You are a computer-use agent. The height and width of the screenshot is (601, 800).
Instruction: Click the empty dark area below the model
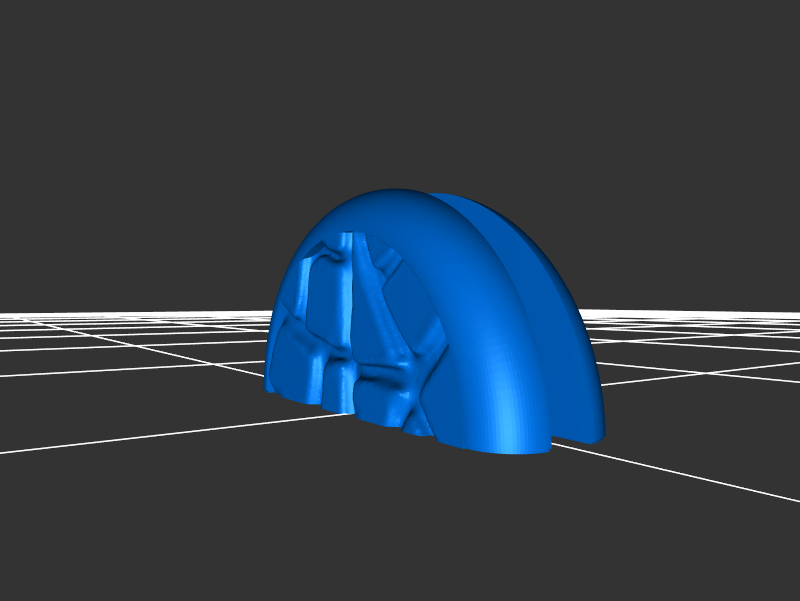400,530
